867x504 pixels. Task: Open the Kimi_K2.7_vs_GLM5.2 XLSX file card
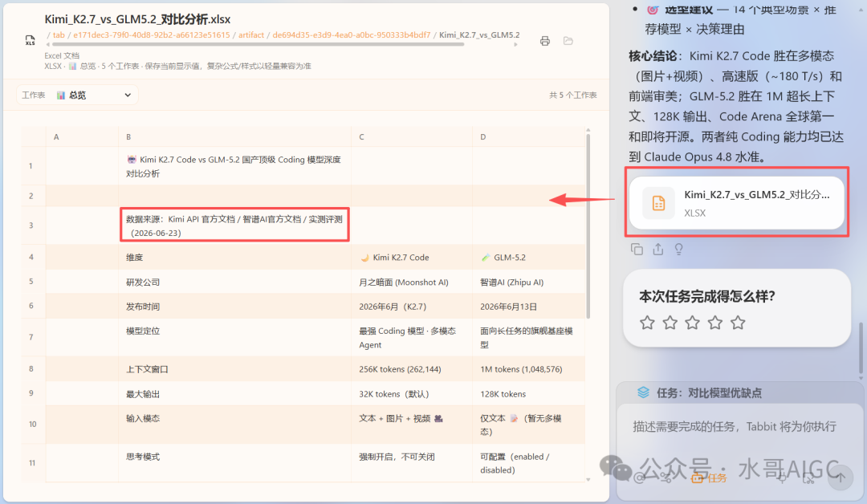click(x=736, y=203)
